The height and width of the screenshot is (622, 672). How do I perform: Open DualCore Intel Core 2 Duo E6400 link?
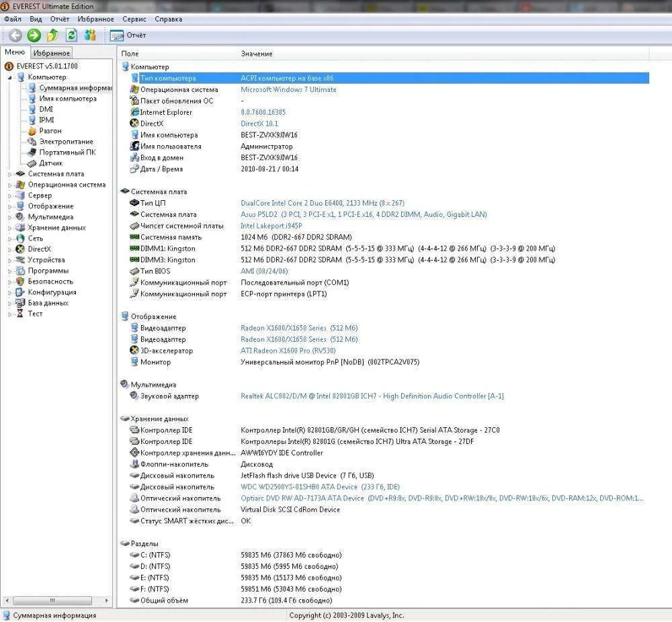pos(323,203)
